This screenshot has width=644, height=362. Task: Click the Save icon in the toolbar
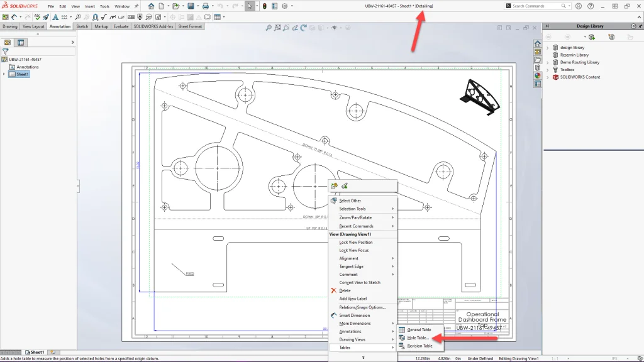[x=191, y=5]
